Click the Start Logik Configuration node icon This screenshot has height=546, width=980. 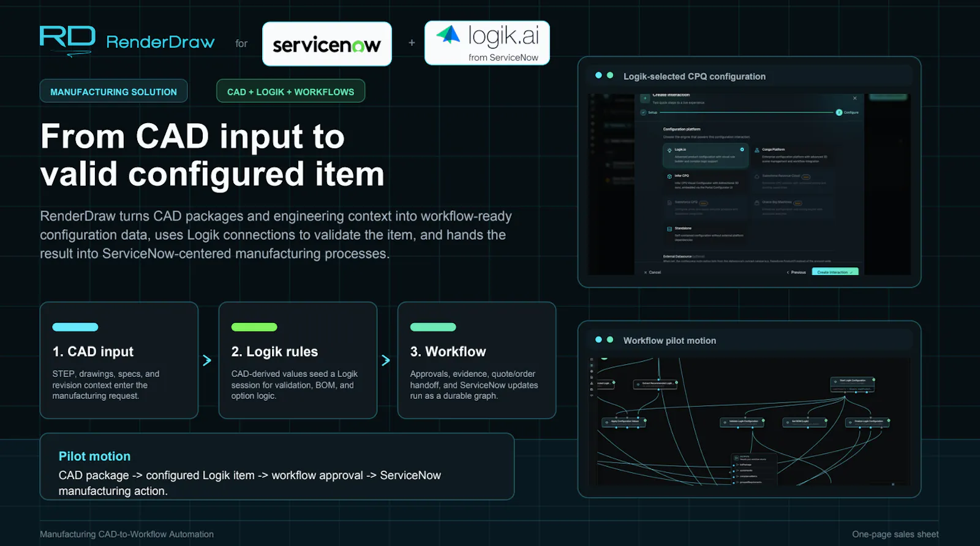click(x=836, y=381)
